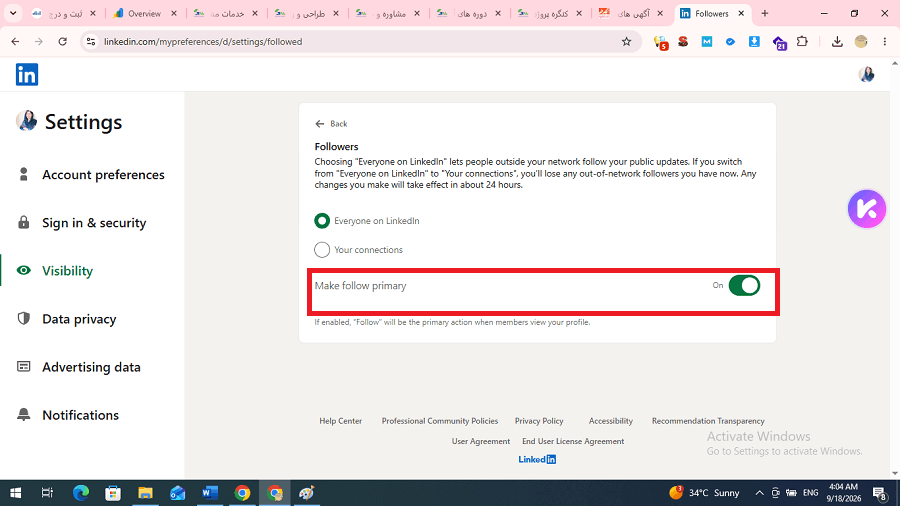Open the Privacy Policy link
This screenshot has width=900, height=506.
[x=539, y=421]
